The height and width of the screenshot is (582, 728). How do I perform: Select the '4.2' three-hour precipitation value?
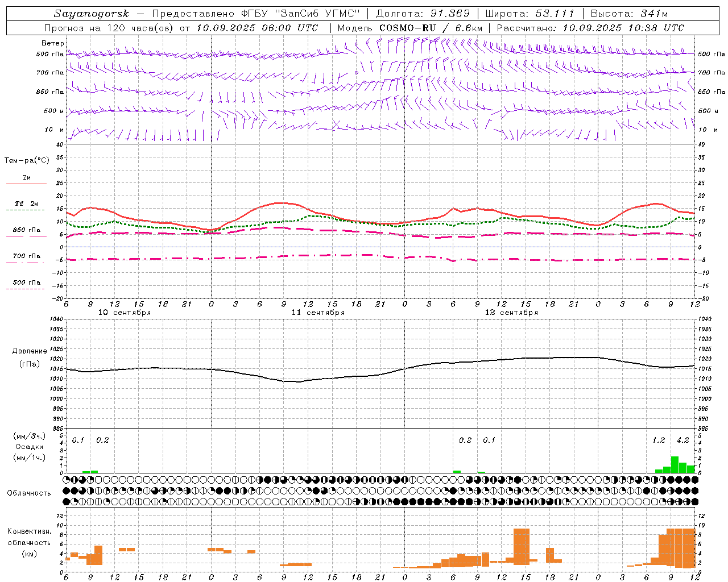[x=683, y=440]
